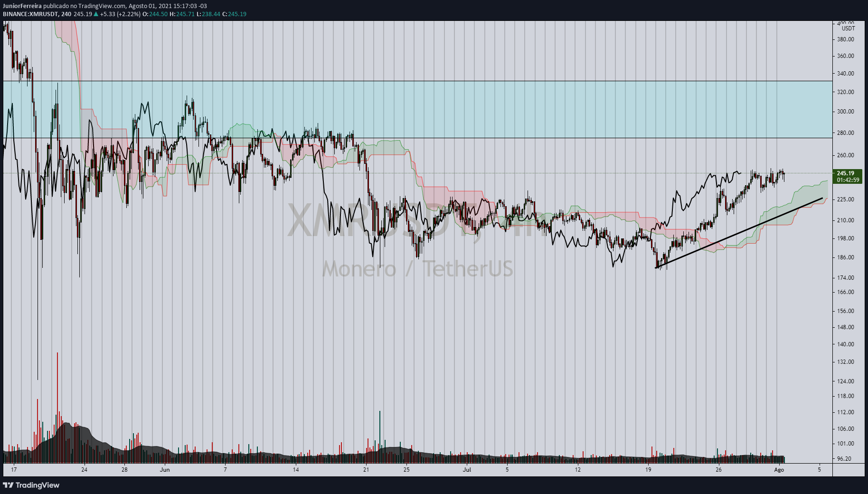Click the 300.00 price axis label

pyautogui.click(x=846, y=112)
